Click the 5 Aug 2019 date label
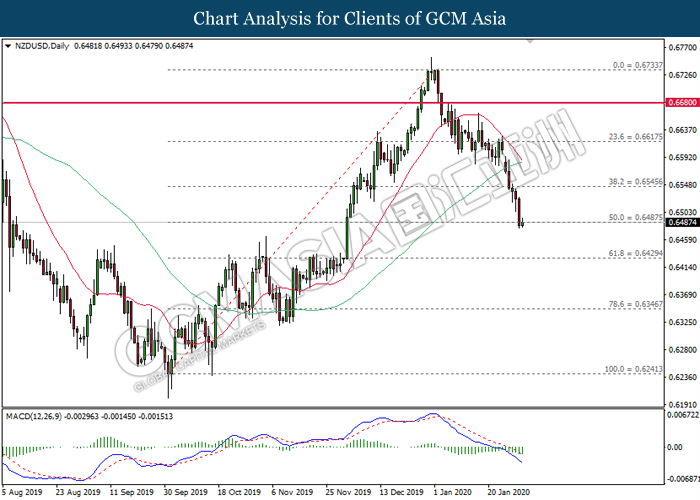This screenshot has height=500, width=700. click(x=22, y=492)
